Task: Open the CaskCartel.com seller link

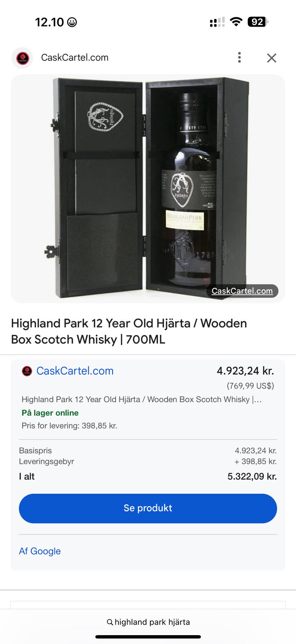Action: tap(75, 371)
